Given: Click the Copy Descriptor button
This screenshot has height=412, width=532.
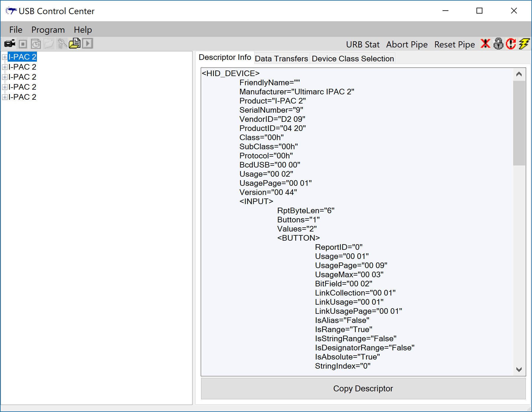Looking at the screenshot, I should (363, 389).
